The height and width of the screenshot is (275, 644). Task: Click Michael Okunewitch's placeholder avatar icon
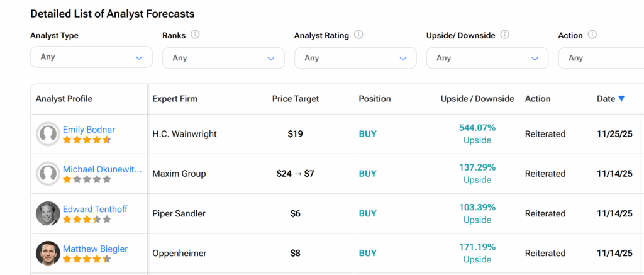[x=48, y=174]
